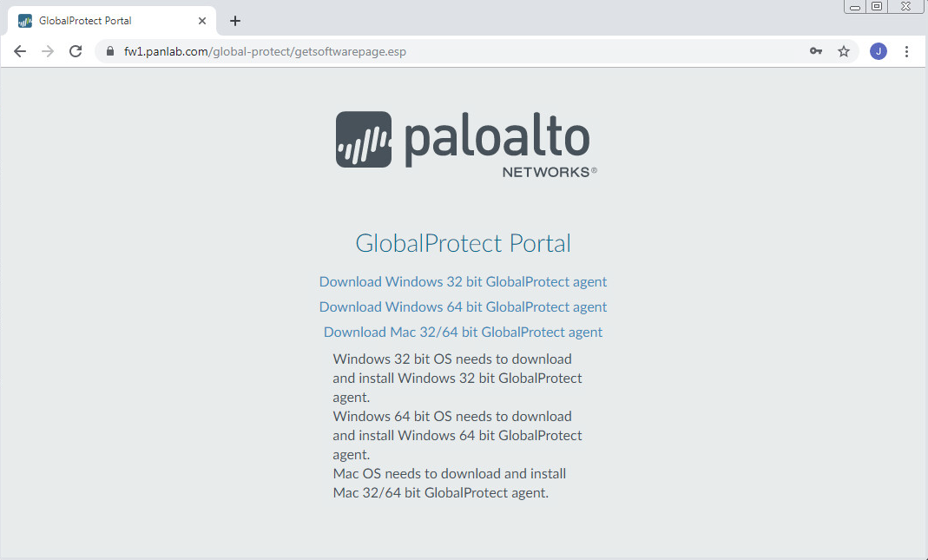The image size is (928, 560).
Task: Bookmark this page with the star icon
Action: [844, 51]
